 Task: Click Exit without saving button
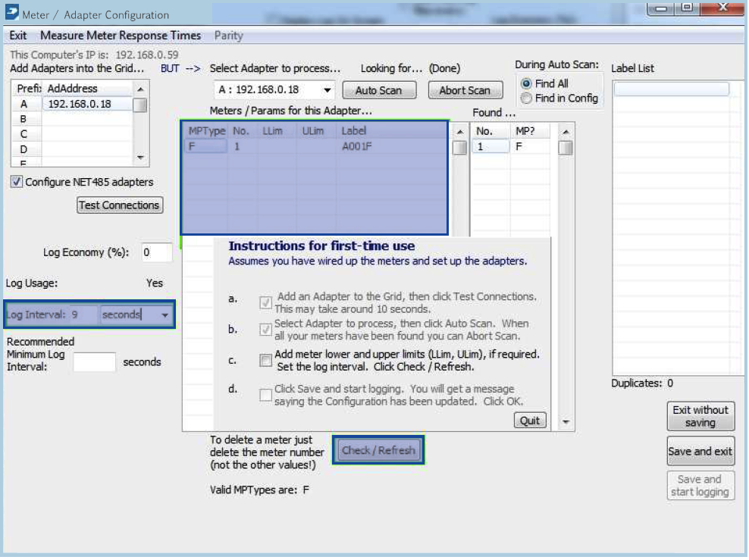[x=700, y=416]
